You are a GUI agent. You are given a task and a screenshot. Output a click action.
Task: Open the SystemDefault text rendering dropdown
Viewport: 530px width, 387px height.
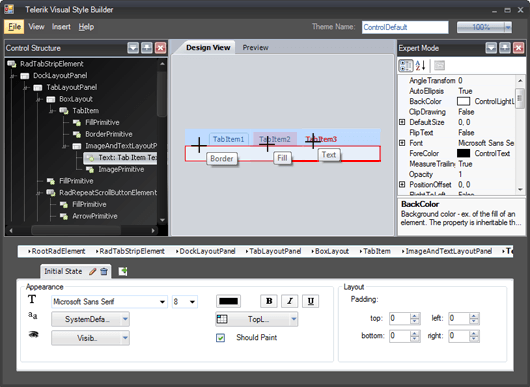pos(90,319)
